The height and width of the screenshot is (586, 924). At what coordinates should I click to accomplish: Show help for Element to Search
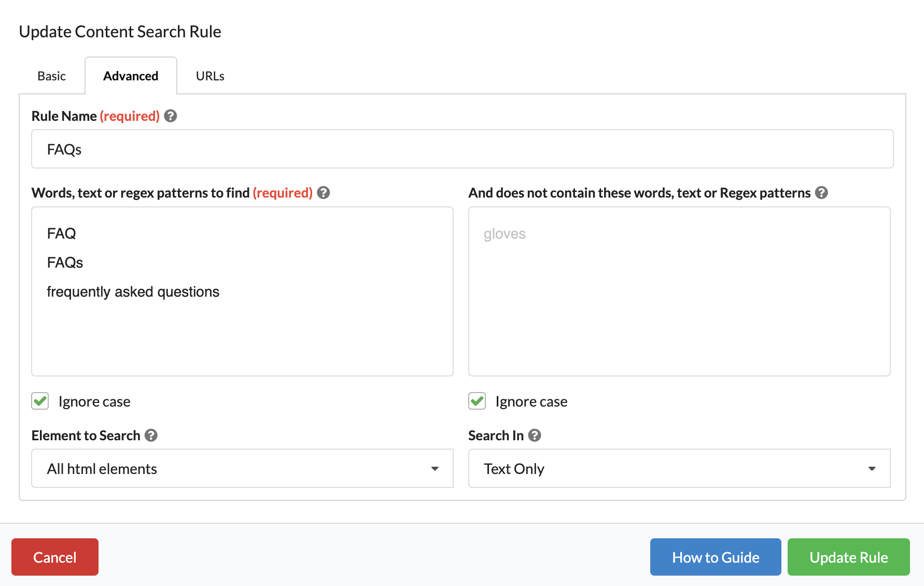pyautogui.click(x=151, y=436)
